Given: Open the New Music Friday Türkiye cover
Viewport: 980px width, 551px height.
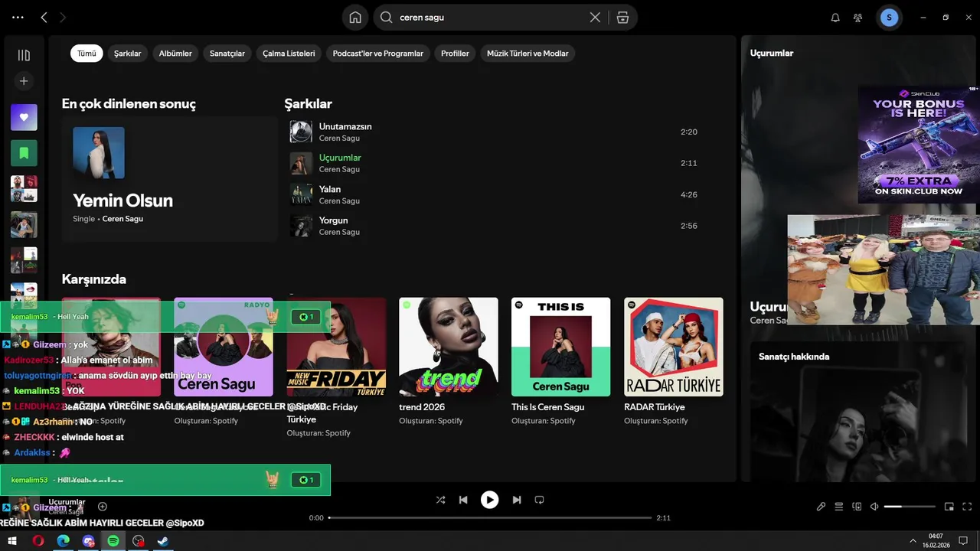Looking at the screenshot, I should point(337,347).
